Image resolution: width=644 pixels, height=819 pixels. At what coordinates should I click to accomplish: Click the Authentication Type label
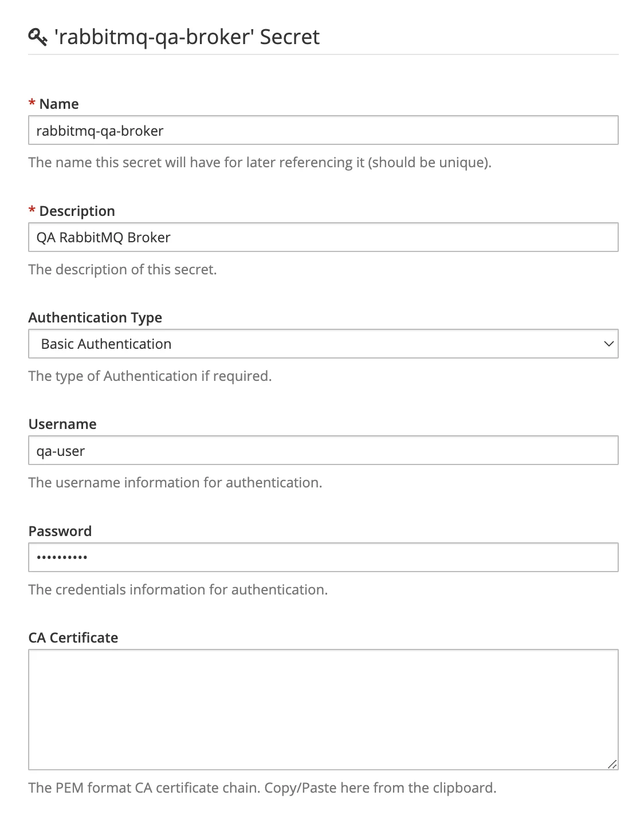coord(95,317)
